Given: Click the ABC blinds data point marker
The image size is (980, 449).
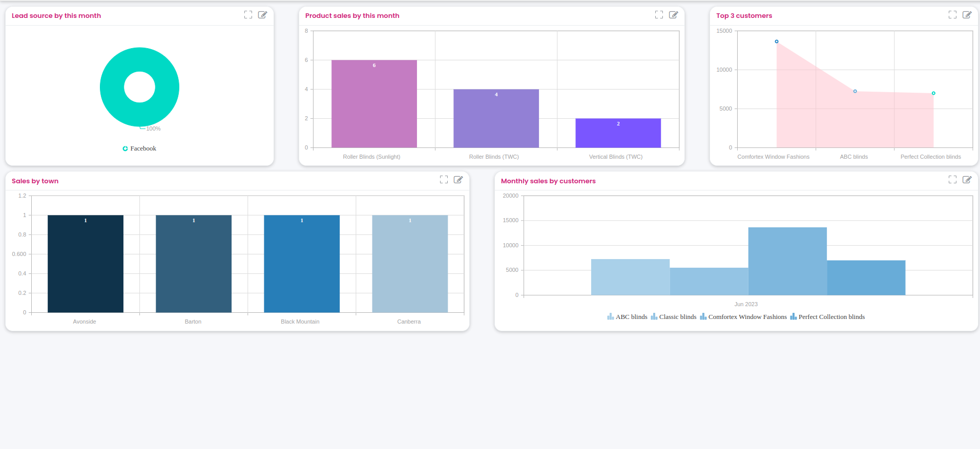Looking at the screenshot, I should [x=855, y=91].
